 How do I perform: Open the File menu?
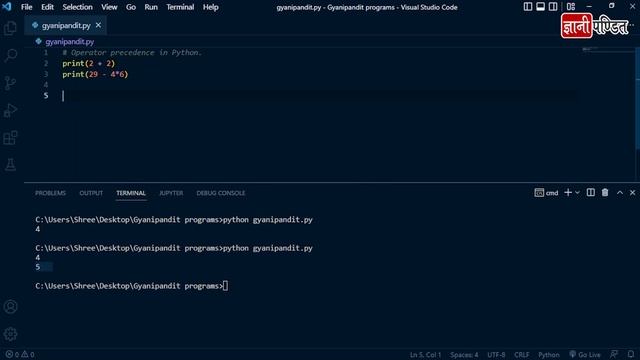coord(27,7)
